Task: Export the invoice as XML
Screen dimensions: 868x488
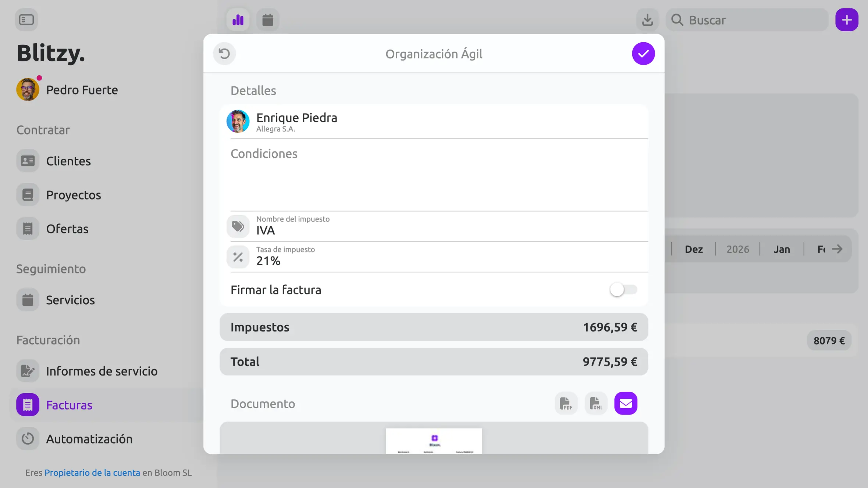Action: 596,403
